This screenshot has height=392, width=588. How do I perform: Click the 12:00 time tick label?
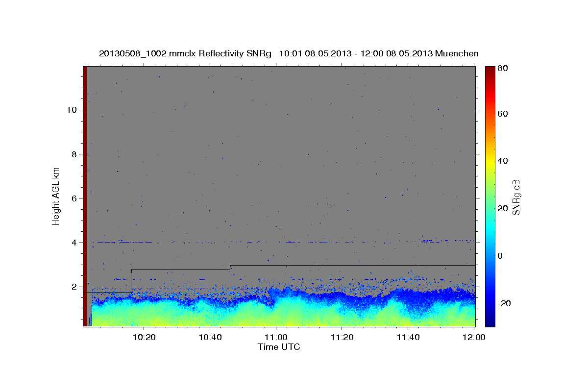point(474,338)
